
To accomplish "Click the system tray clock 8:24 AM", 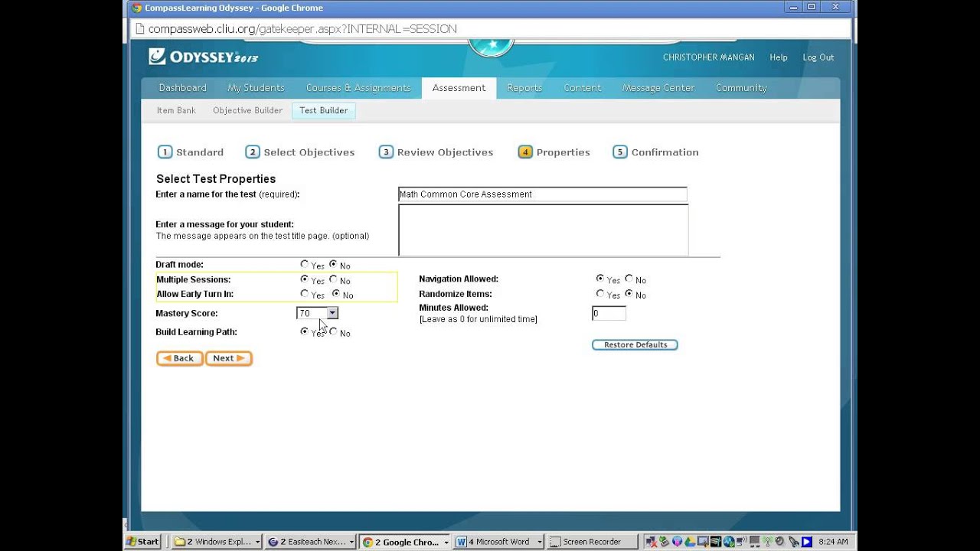I will pos(832,542).
